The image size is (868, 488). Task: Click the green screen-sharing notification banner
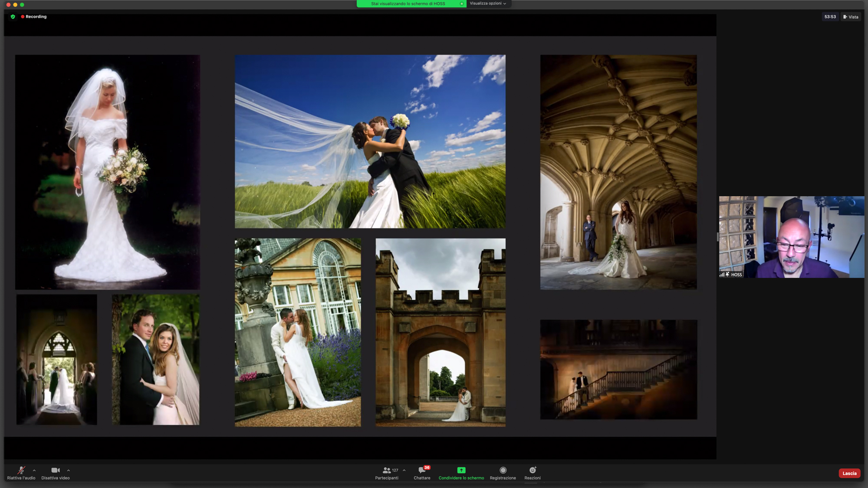click(x=408, y=3)
